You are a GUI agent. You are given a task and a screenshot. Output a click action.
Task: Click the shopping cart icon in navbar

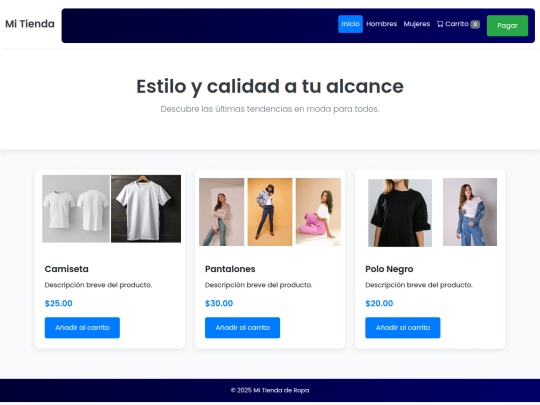point(440,24)
